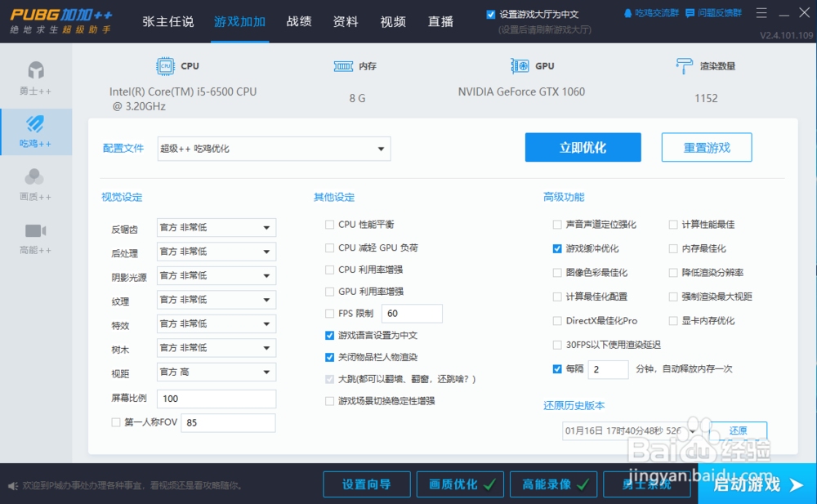Open the 后处理 quality dropdown
This screenshot has height=504, width=817.
pos(217,252)
